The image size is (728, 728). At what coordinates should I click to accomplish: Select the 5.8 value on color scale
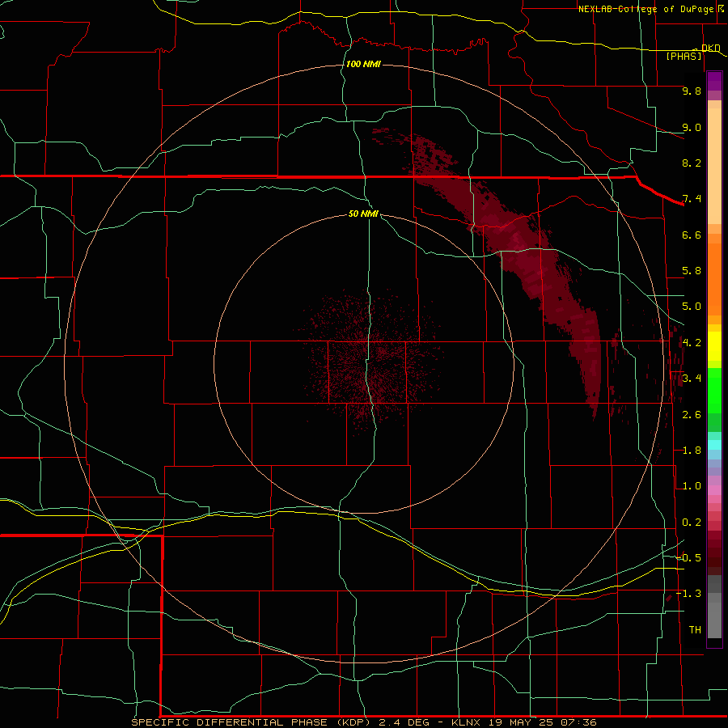pos(692,271)
